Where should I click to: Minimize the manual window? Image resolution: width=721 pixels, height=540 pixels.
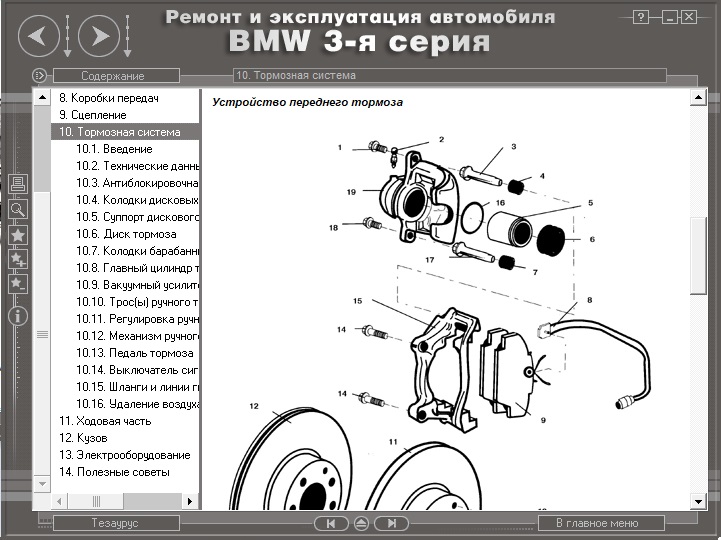[669, 17]
